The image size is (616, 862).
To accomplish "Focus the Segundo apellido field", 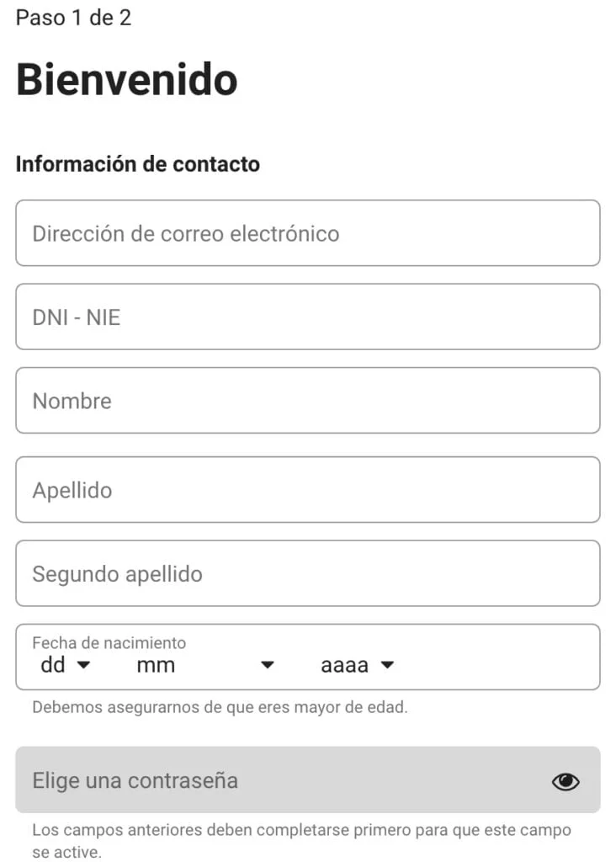I will coord(307,574).
